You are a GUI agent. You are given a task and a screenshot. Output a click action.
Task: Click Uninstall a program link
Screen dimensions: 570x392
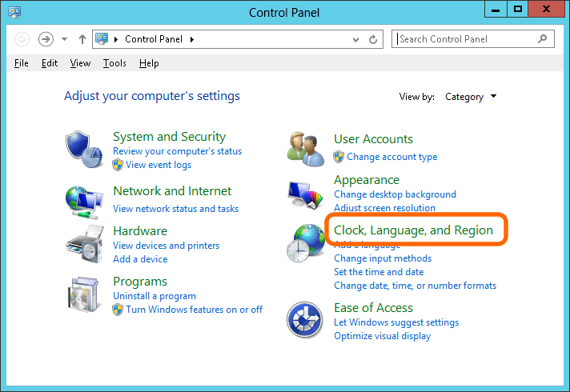click(155, 296)
